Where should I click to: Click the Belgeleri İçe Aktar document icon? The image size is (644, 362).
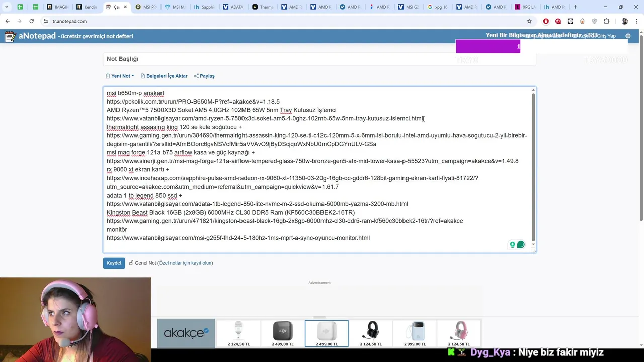[x=143, y=76]
